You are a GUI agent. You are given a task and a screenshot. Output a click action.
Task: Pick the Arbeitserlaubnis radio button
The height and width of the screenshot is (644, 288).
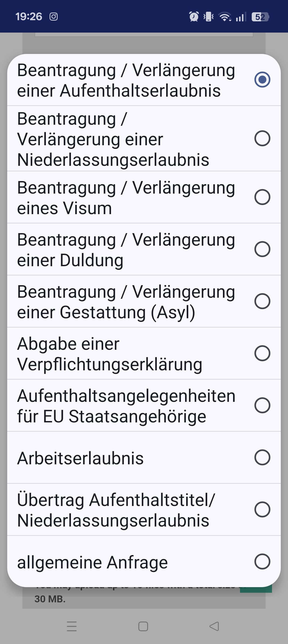[262, 457]
